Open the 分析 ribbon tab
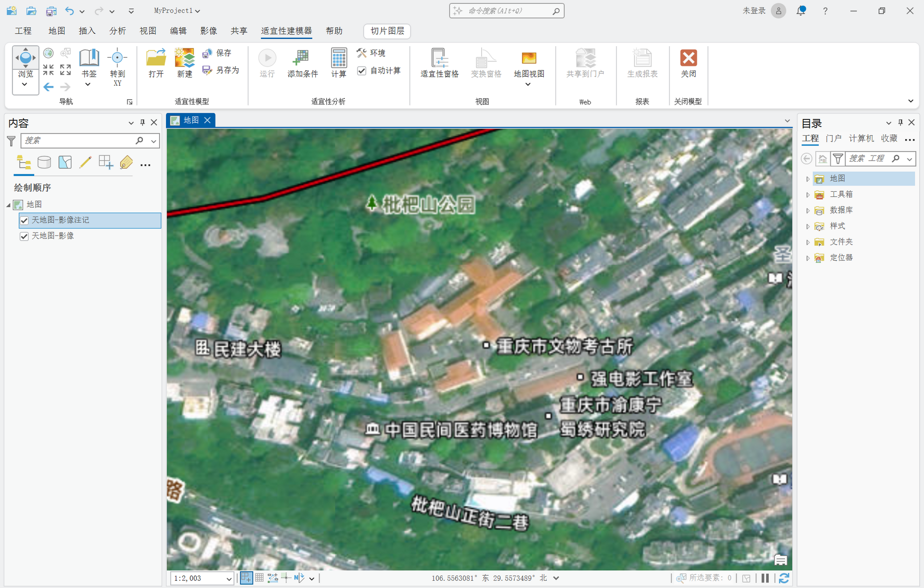Screen dimensions: 924x588 pos(117,30)
